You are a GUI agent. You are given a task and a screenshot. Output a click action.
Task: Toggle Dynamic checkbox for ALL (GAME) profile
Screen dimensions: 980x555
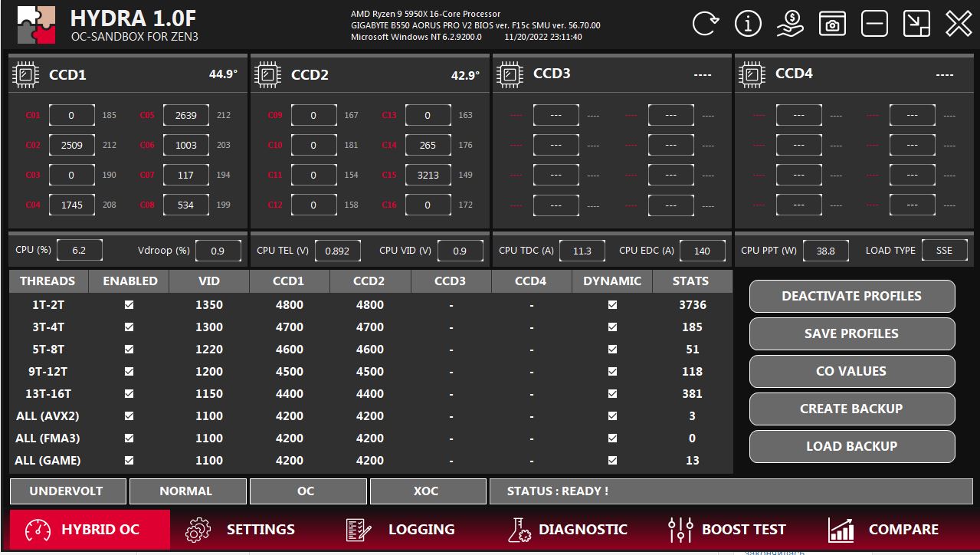pyautogui.click(x=612, y=461)
